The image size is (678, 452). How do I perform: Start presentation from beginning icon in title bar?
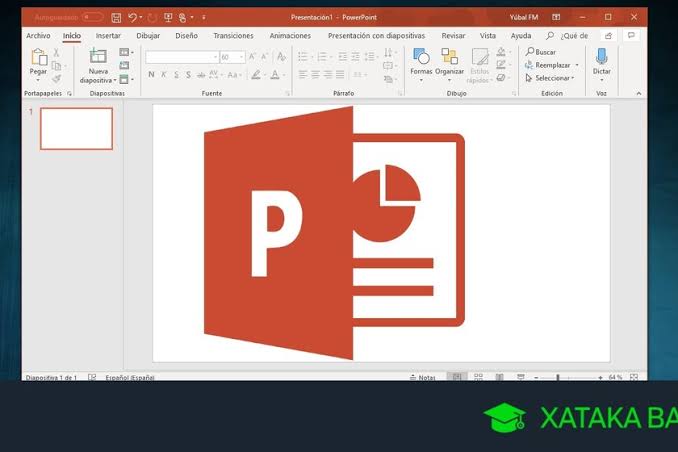pos(168,17)
